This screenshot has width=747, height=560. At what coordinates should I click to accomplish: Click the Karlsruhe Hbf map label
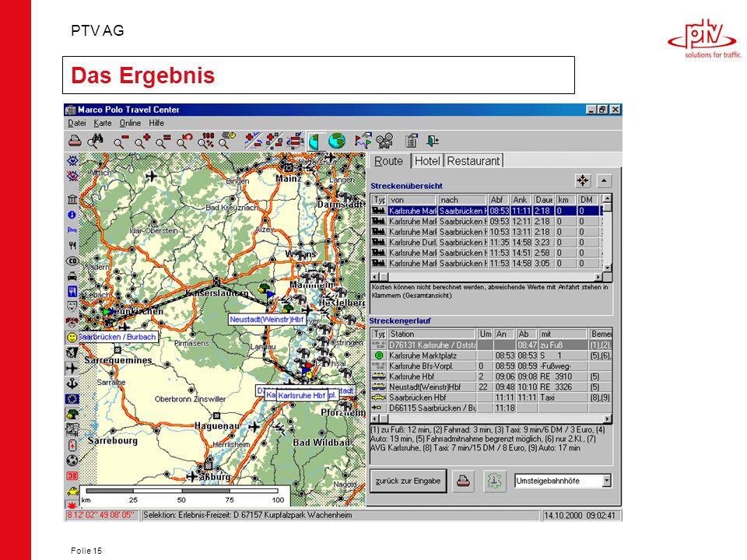(302, 395)
